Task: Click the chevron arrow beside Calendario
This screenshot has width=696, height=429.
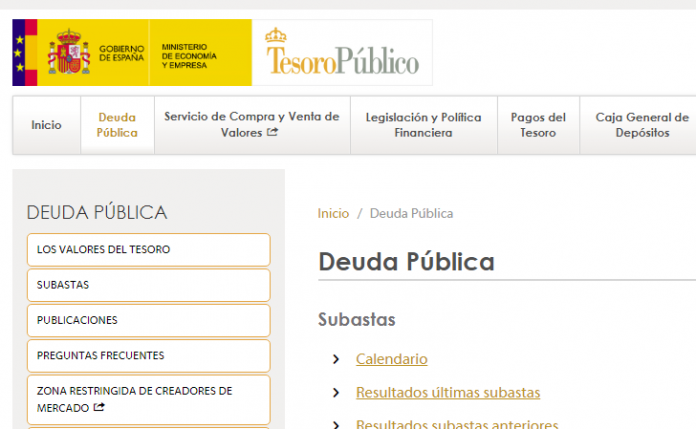Action: coord(336,359)
